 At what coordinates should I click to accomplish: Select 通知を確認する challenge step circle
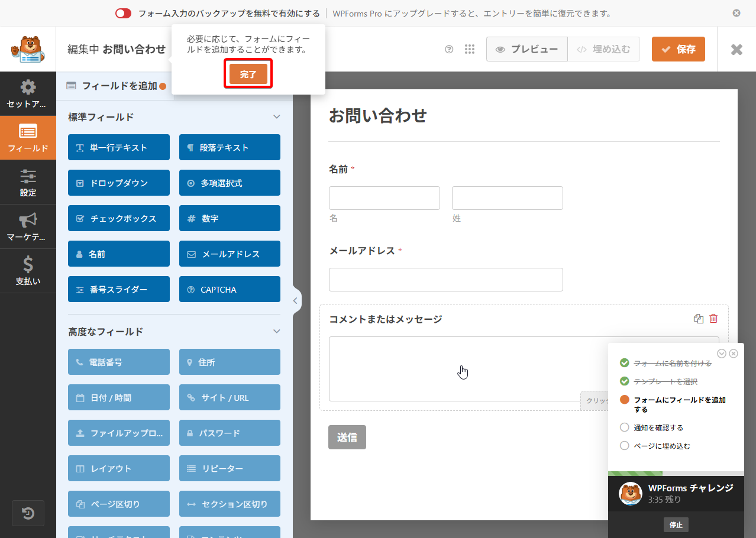(x=624, y=427)
